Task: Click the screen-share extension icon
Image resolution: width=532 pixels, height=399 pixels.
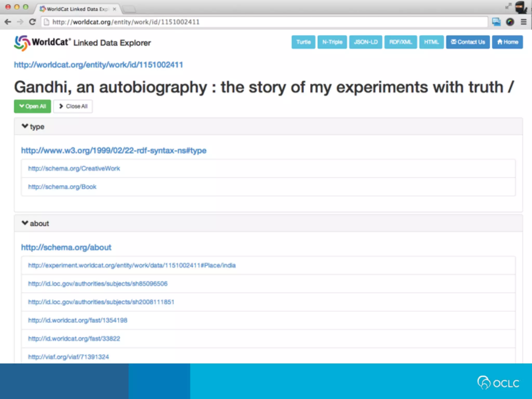Action: point(496,22)
